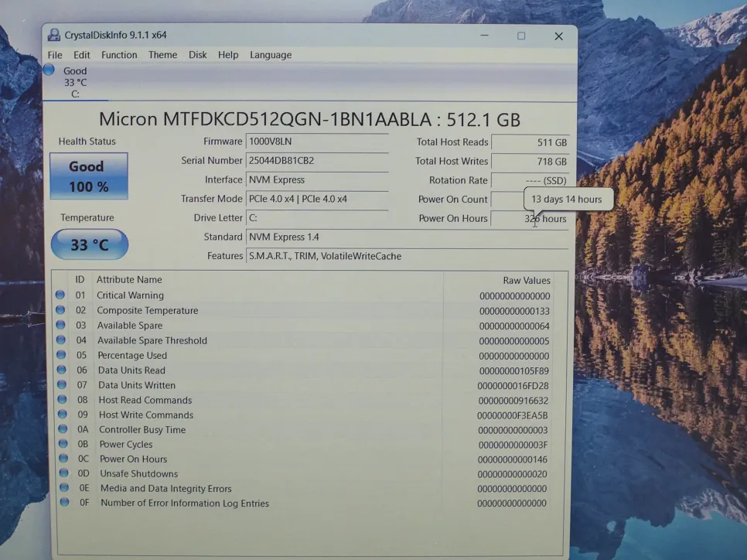Screen dimensions: 747x560
Task: Click the status orb beside Composite Temperature
Action: click(x=60, y=310)
